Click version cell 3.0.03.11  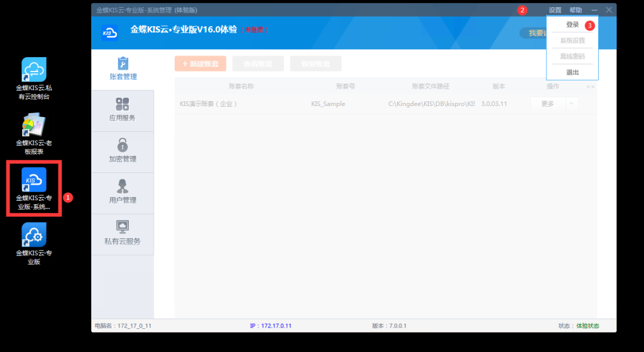click(x=494, y=104)
